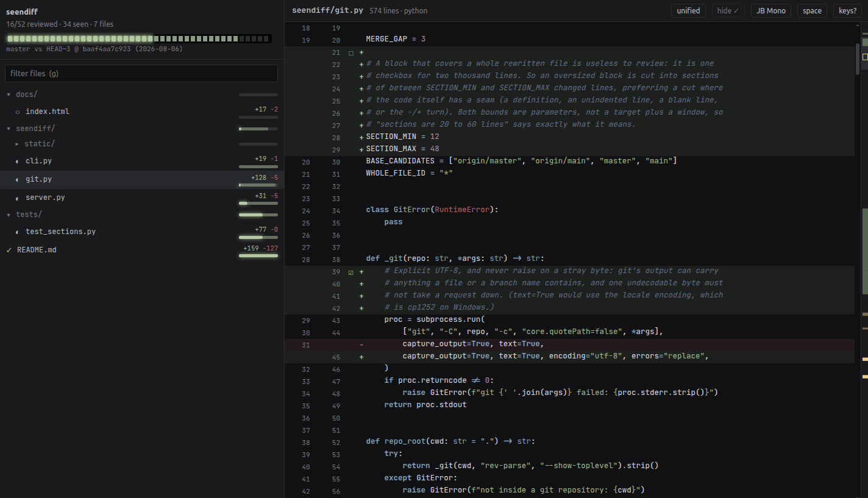Image resolution: width=868 pixels, height=498 pixels.
Task: Collapse the docs/ folder
Action: (9, 94)
